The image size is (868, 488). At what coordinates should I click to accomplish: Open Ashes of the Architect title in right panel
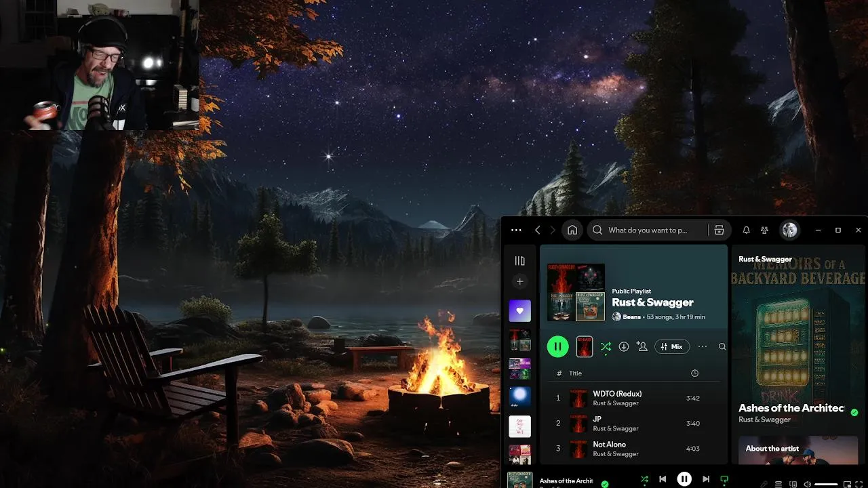[x=791, y=408]
